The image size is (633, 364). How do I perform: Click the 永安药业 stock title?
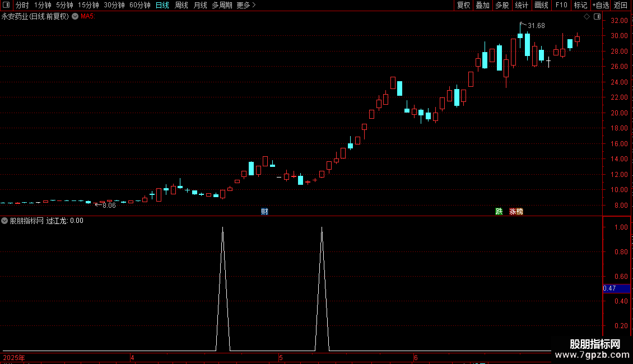point(35,17)
